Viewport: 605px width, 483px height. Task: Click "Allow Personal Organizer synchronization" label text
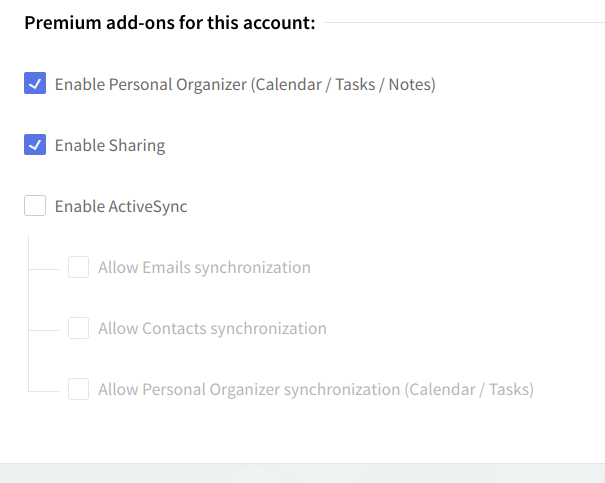coord(249,390)
